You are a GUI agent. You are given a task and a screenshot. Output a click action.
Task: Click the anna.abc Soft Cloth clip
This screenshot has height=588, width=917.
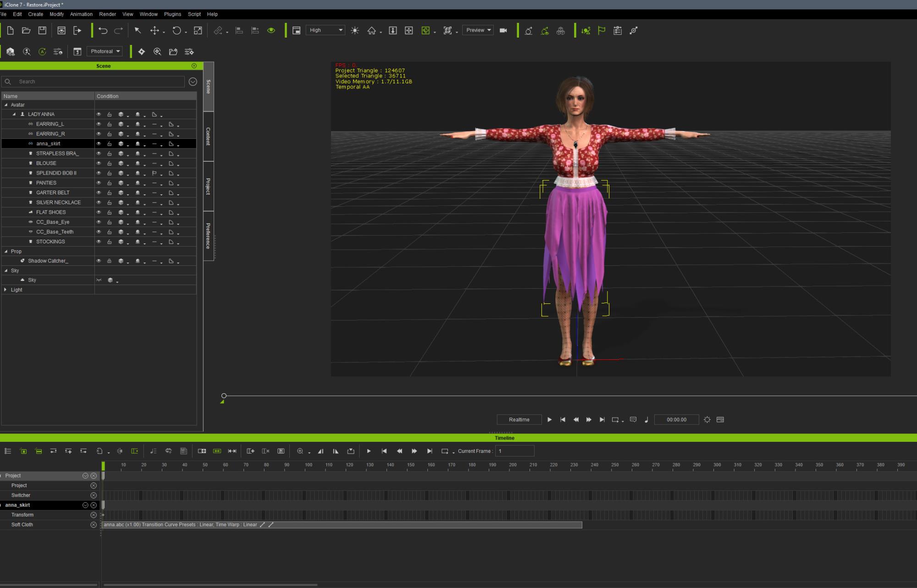(342, 525)
